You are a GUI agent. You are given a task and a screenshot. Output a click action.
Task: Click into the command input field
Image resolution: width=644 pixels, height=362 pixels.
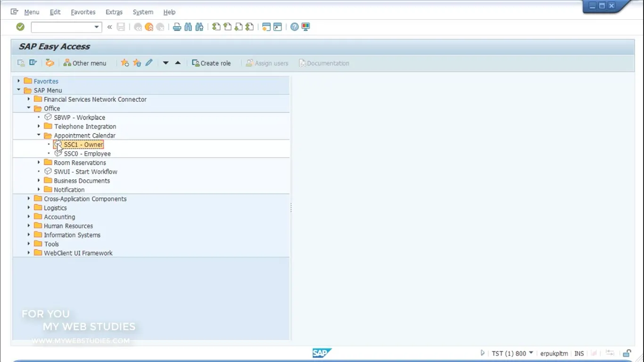click(62, 27)
